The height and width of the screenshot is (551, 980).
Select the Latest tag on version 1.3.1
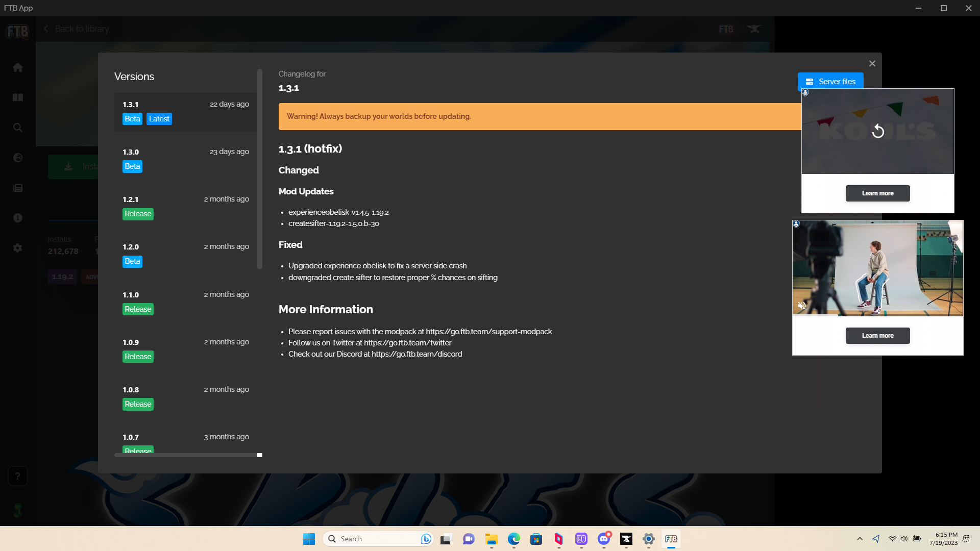pyautogui.click(x=159, y=118)
